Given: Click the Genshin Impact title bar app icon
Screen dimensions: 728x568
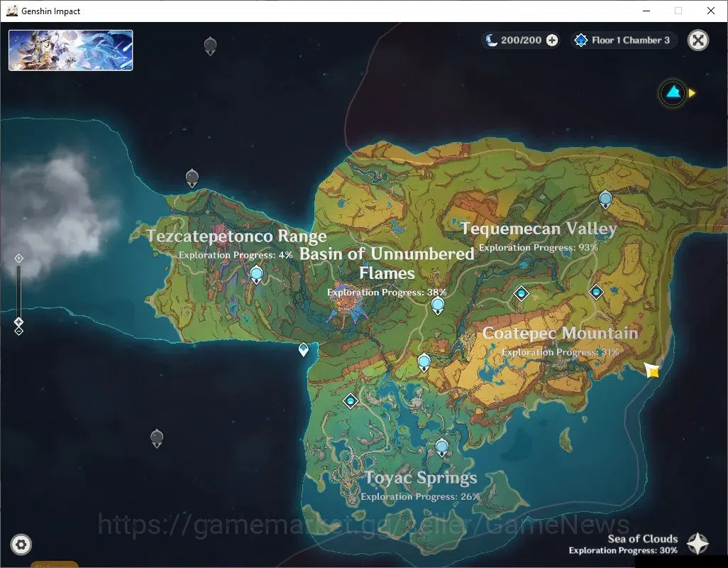Looking at the screenshot, I should click(11, 11).
